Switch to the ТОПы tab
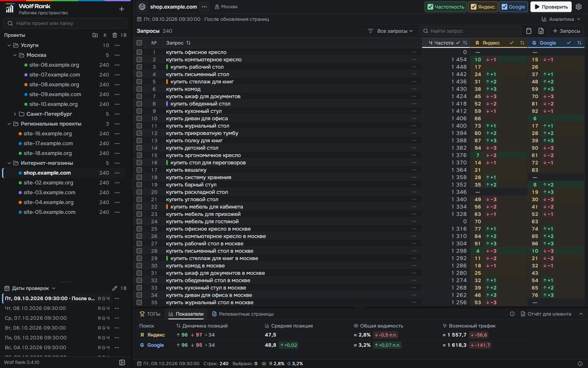 (x=150, y=314)
